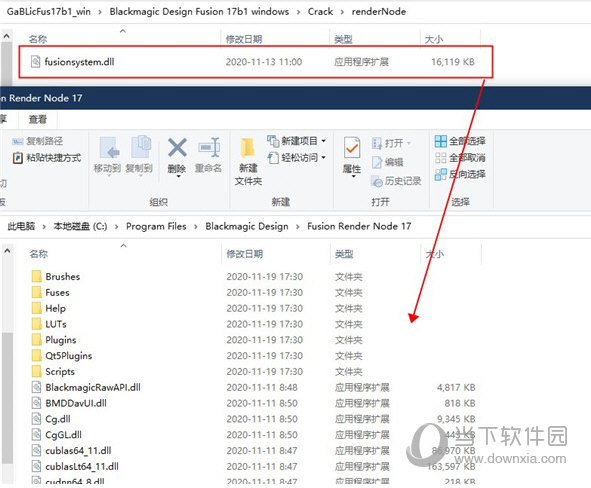The width and height of the screenshot is (591, 488).
Task: Sort by Type (类型) column in lower window
Action: tap(344, 254)
